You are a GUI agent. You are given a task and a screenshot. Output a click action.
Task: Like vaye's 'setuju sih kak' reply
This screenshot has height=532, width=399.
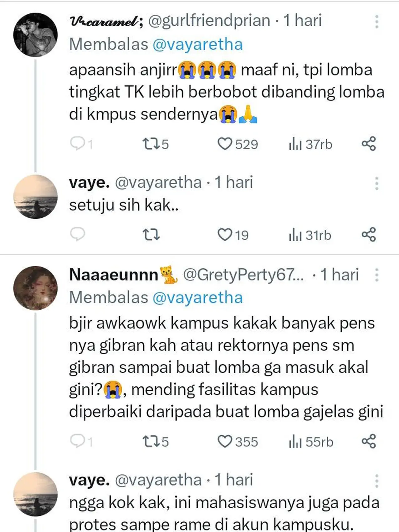(x=226, y=235)
